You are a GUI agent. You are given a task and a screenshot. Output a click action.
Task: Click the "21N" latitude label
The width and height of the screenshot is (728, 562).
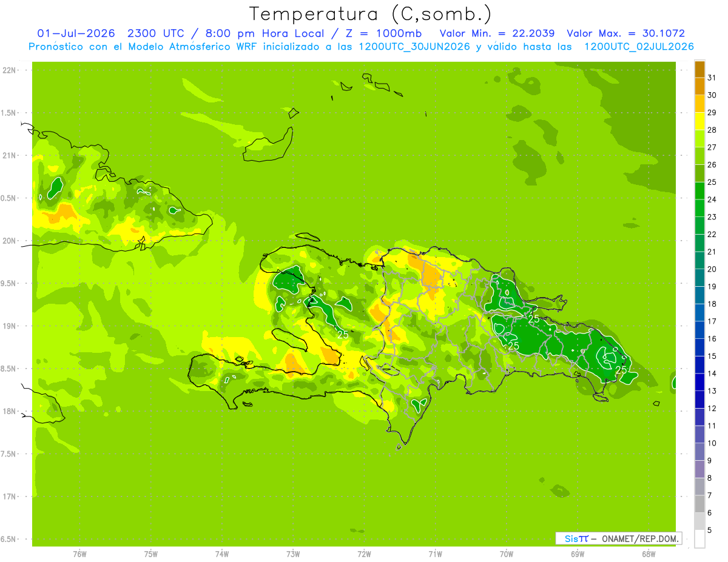coord(9,156)
